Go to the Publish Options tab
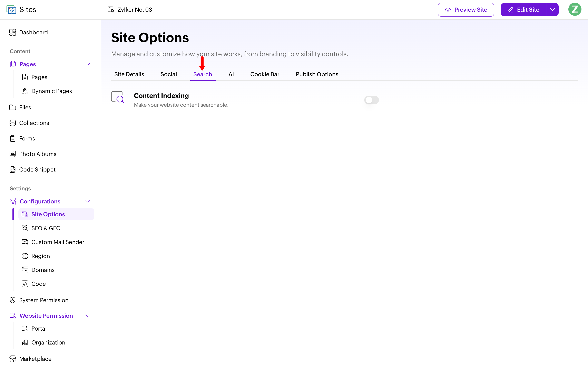This screenshot has height=368, width=588. [x=317, y=74]
